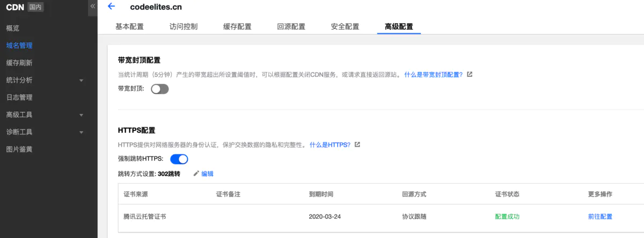The height and width of the screenshot is (238, 644).
Task: Click external link icon after 什么是HTTPS
Action: click(357, 145)
